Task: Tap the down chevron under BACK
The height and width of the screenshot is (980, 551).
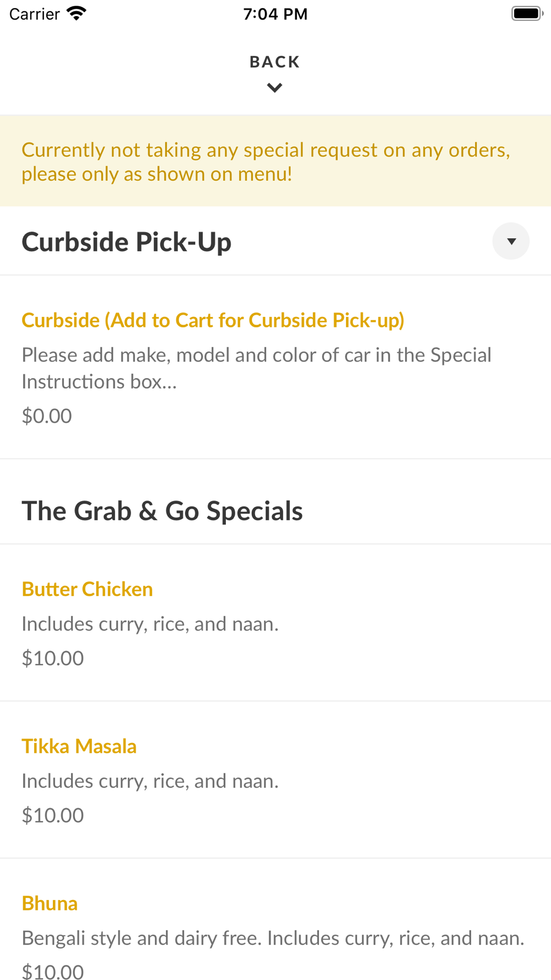Action: pyautogui.click(x=274, y=88)
